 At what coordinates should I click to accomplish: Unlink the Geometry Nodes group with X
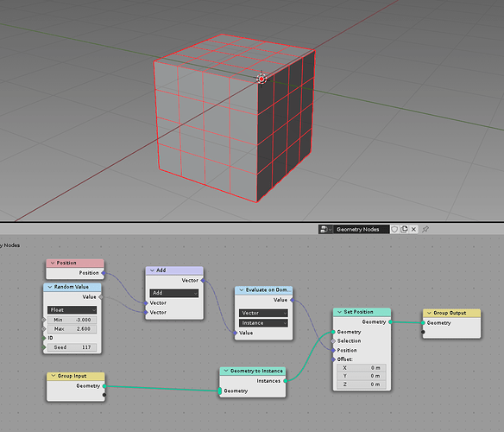pos(413,229)
